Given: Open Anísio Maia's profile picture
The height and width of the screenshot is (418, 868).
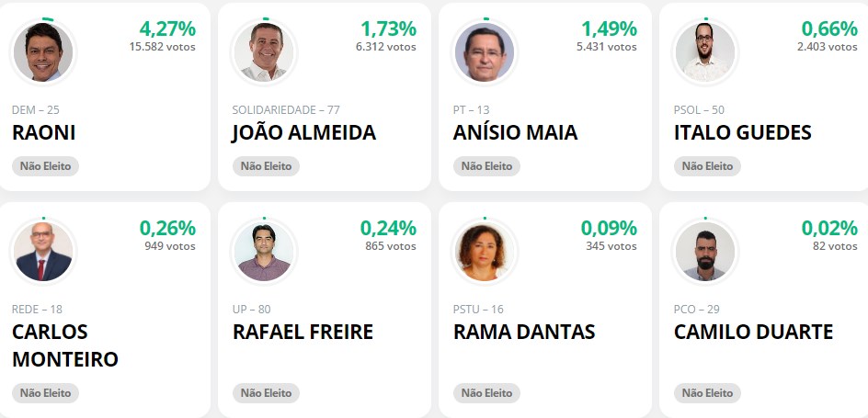Looking at the screenshot, I should click(485, 52).
